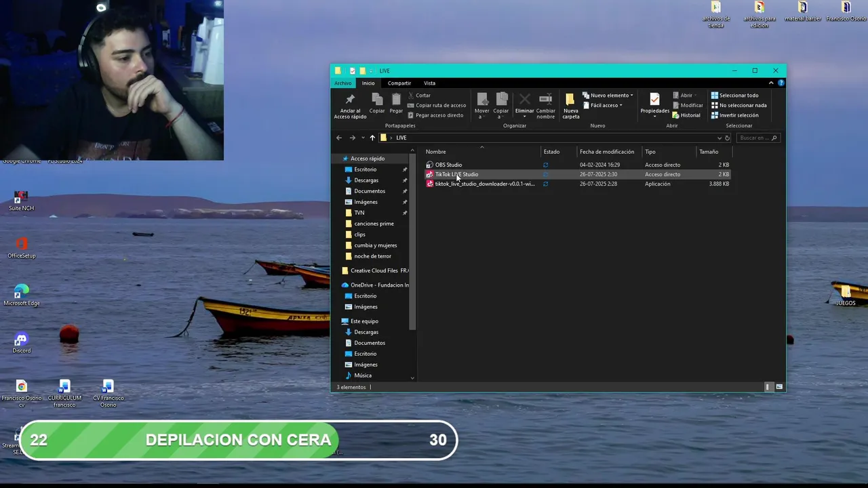Click Copiar ruta de acceso
Image resolution: width=868 pixels, height=488 pixels.
(x=437, y=105)
